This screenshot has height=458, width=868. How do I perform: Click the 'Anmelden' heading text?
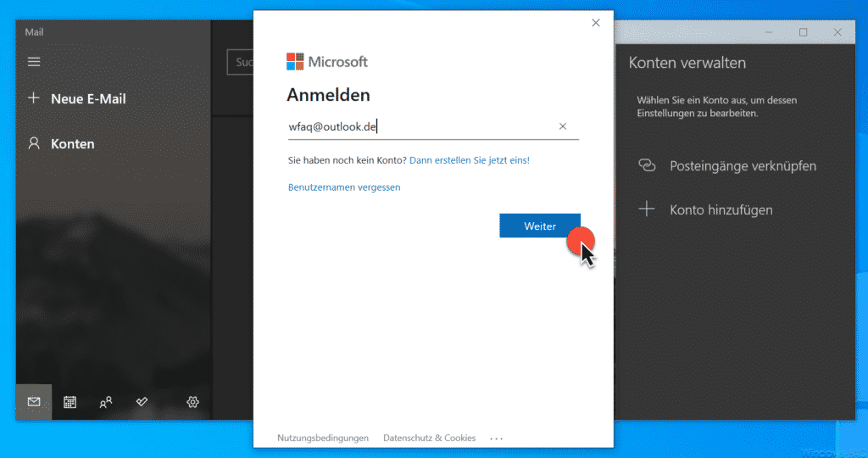pyautogui.click(x=328, y=95)
